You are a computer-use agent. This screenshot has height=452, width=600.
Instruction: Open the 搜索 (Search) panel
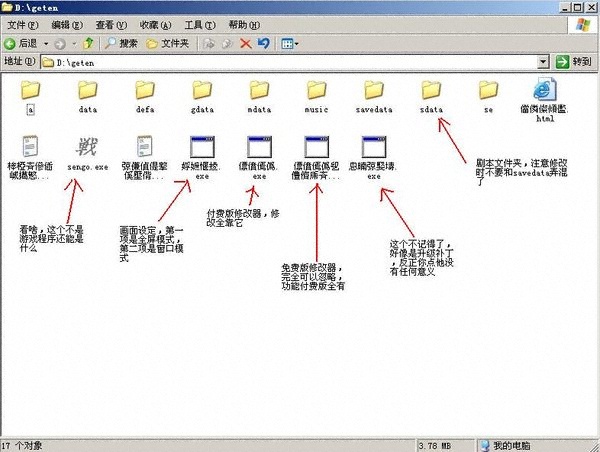coord(120,44)
